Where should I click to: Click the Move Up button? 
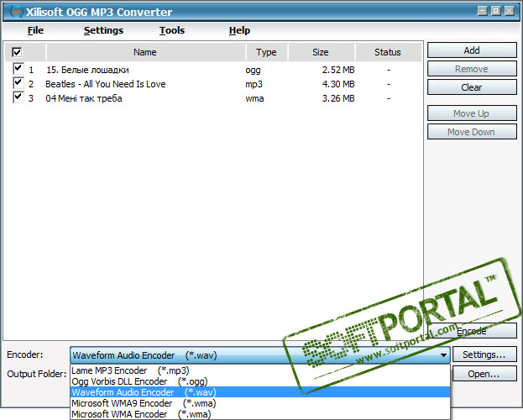472,113
